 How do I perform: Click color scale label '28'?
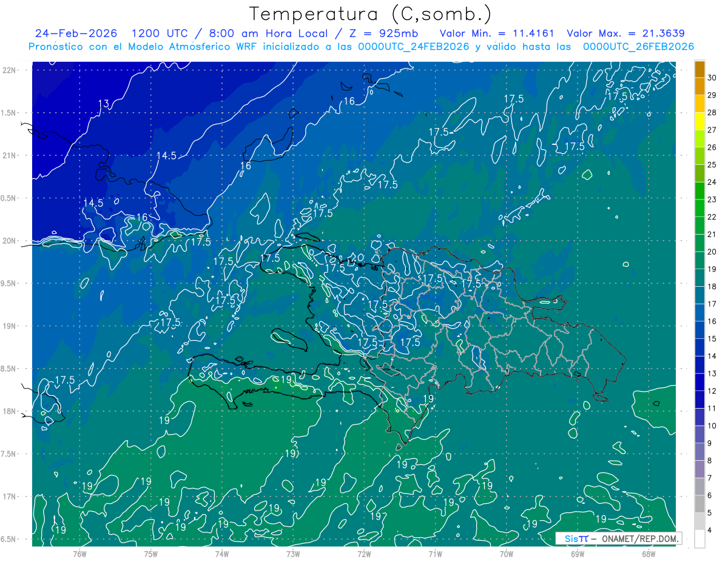tap(712, 112)
